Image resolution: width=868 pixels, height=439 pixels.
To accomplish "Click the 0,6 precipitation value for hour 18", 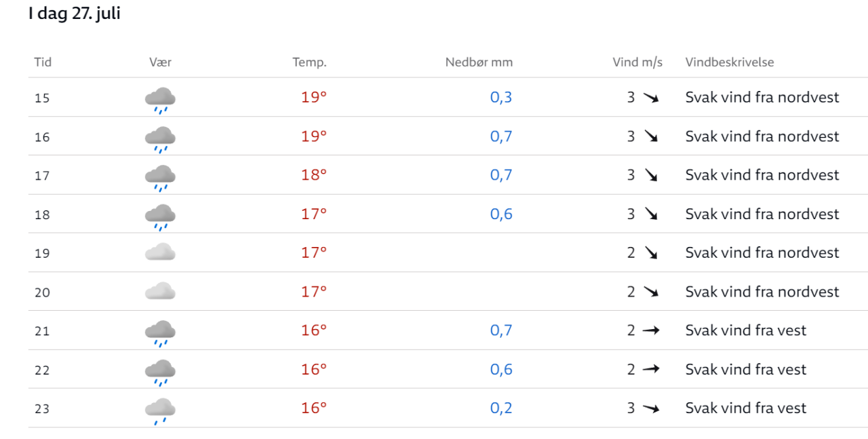I will coord(501,214).
